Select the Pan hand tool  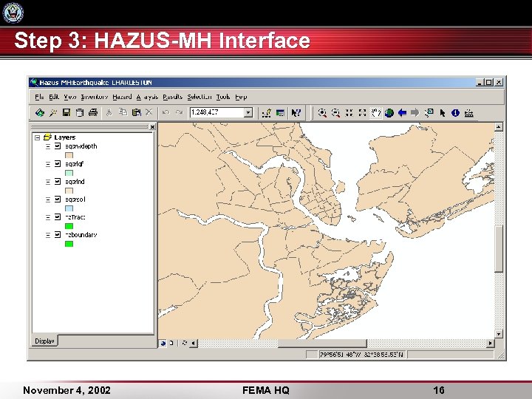(375, 113)
